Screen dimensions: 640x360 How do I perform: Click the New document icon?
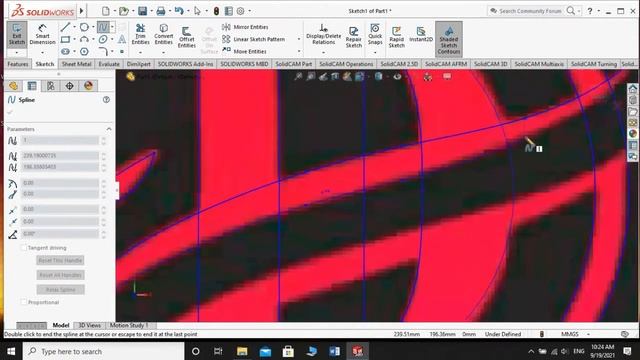tap(106, 11)
